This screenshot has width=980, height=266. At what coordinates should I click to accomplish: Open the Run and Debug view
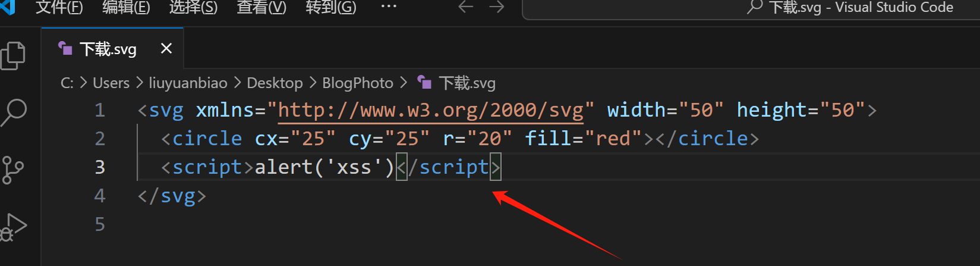point(14,227)
